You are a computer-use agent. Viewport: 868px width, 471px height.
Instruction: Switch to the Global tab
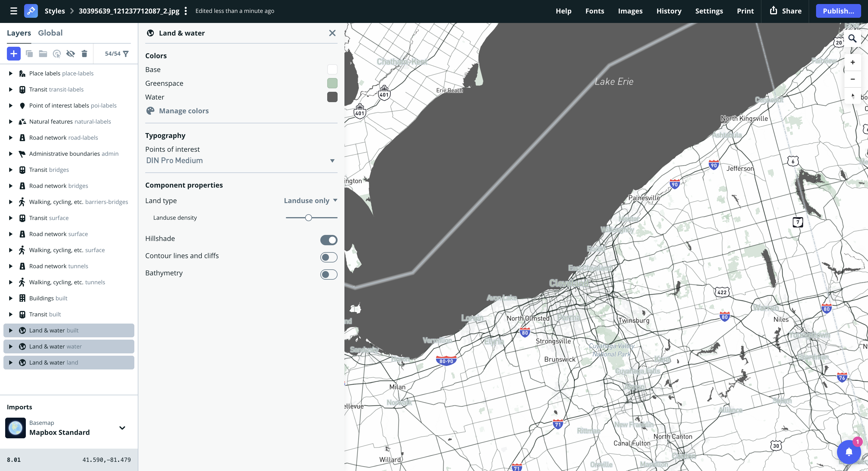(x=50, y=33)
